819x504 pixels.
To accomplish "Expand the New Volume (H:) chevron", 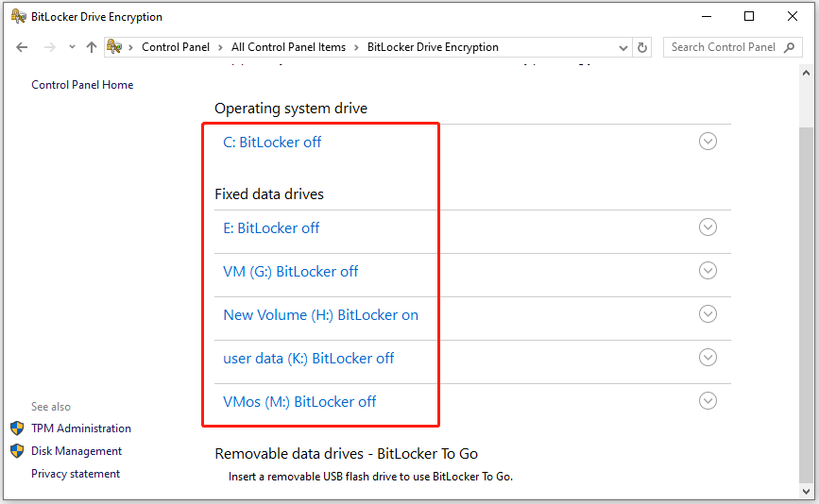I will (708, 314).
